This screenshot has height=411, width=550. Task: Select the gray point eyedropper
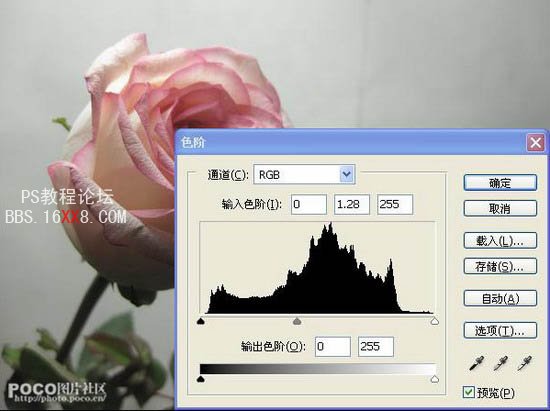[501, 363]
